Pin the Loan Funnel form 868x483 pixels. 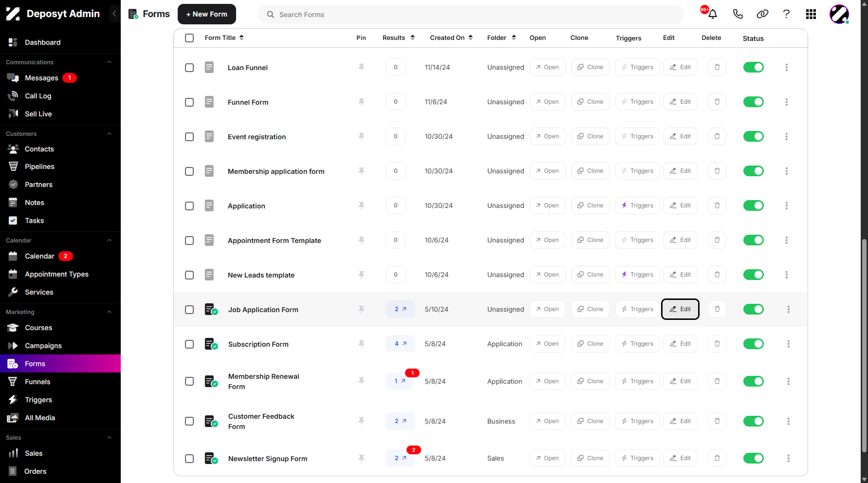point(361,67)
